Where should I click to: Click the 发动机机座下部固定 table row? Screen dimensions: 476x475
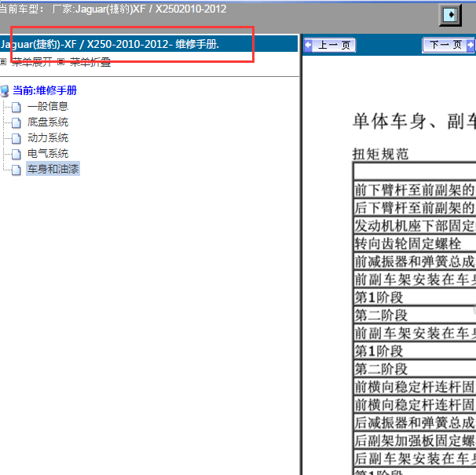(x=415, y=225)
